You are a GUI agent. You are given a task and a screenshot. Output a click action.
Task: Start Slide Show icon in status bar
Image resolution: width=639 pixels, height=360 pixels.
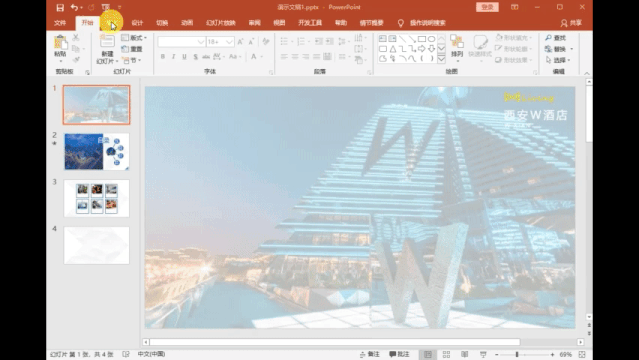pos(483,354)
